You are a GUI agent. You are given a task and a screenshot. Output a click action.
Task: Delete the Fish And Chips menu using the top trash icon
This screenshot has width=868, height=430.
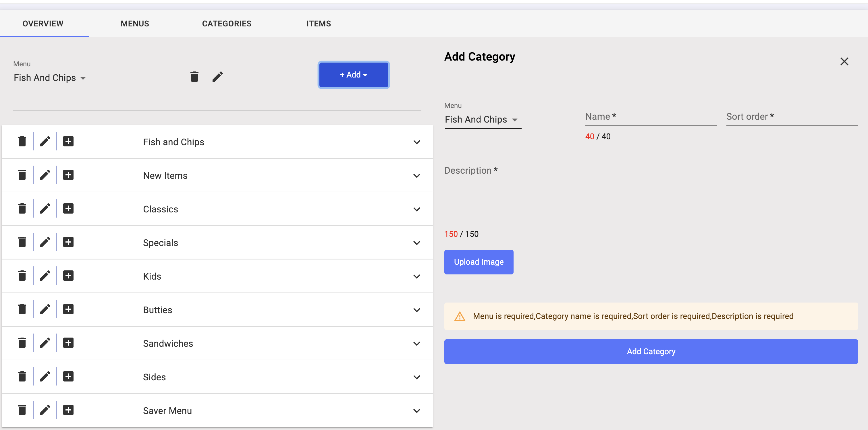pyautogui.click(x=194, y=76)
